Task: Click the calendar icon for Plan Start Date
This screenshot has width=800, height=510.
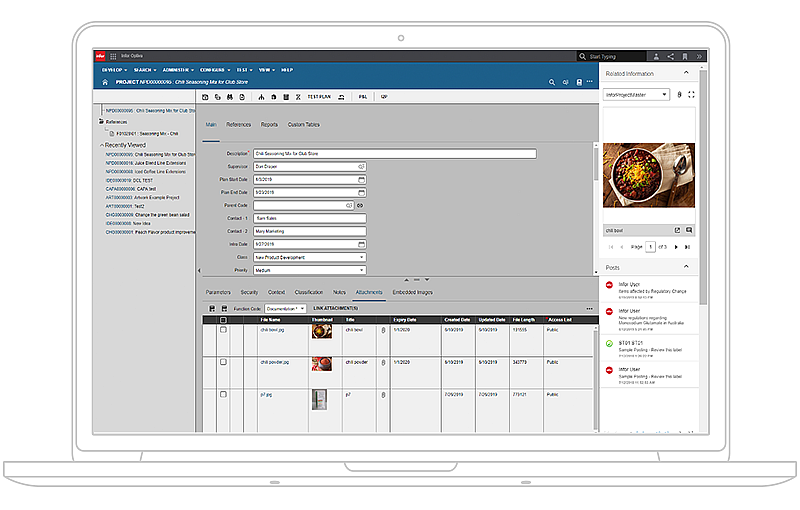Action: 361,179
